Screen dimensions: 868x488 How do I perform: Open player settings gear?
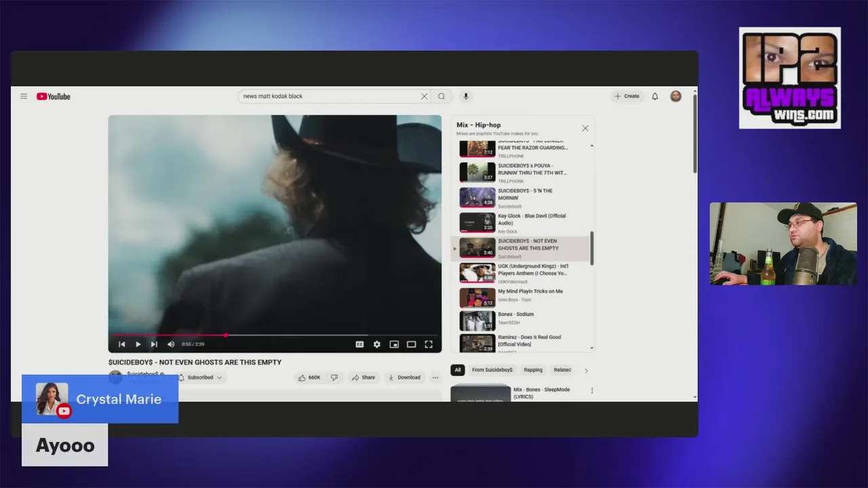coord(377,344)
